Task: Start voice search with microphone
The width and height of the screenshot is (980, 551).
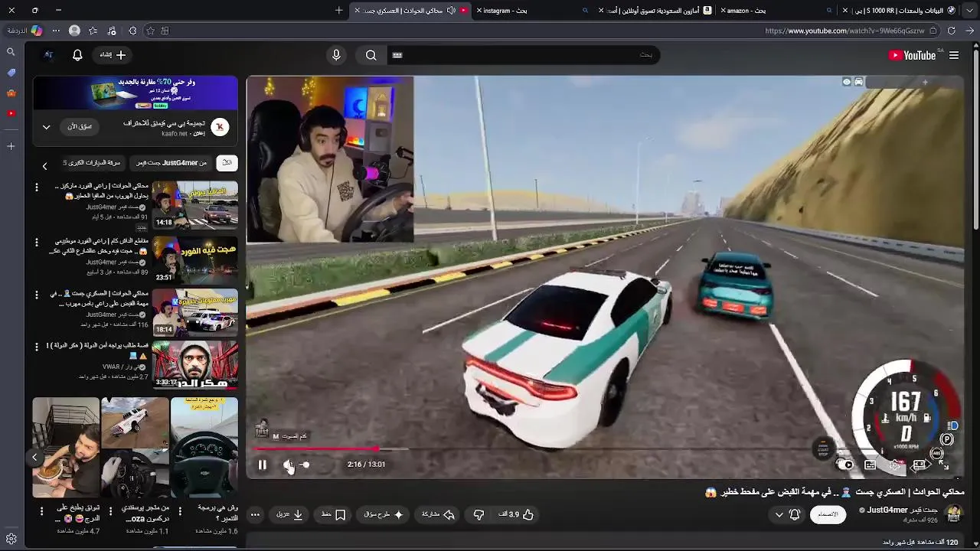Action: click(x=336, y=55)
